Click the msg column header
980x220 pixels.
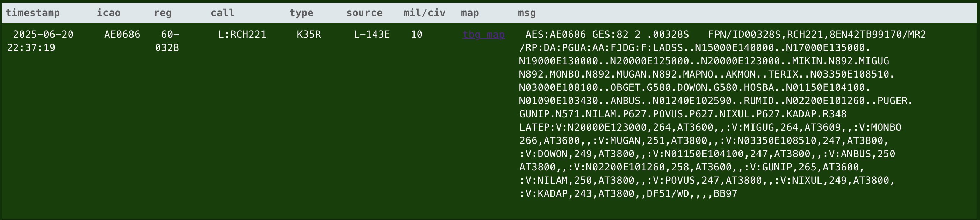(527, 13)
